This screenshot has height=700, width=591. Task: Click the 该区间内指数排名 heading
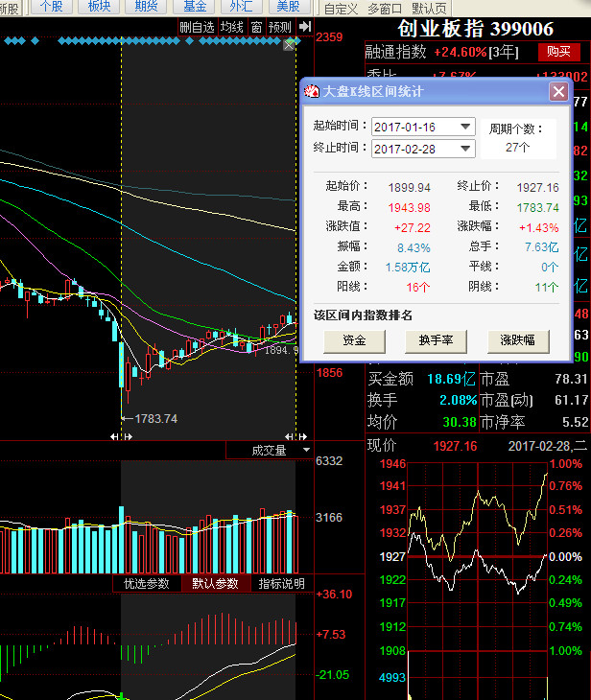tap(363, 315)
